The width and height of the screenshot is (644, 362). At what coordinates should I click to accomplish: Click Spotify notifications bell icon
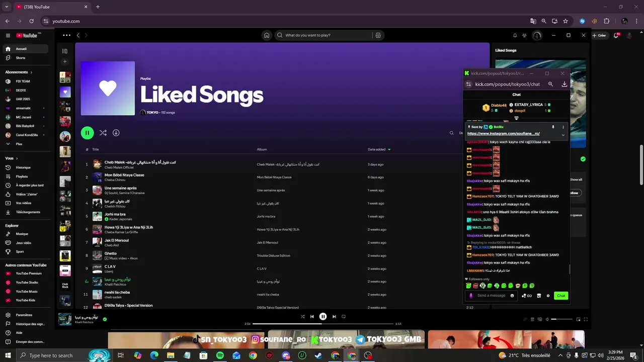click(x=515, y=35)
